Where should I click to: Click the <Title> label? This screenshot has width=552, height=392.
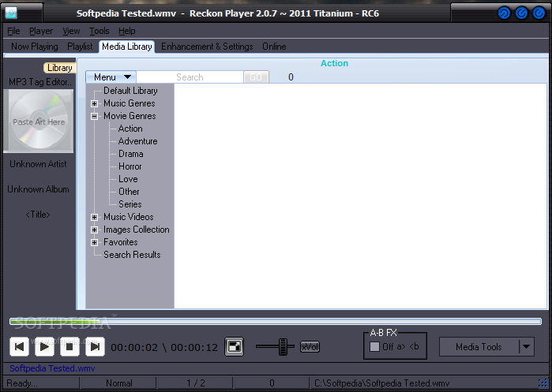38,215
